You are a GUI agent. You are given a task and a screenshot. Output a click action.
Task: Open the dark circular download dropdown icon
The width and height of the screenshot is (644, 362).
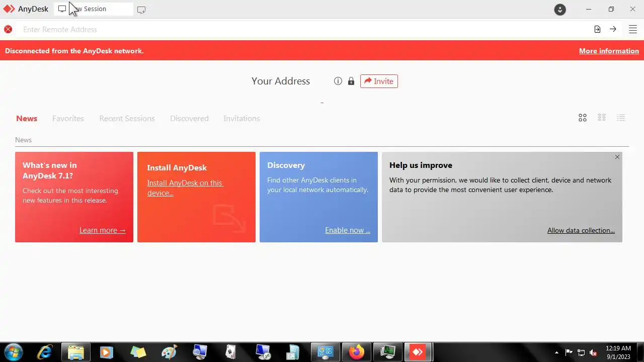point(560,9)
